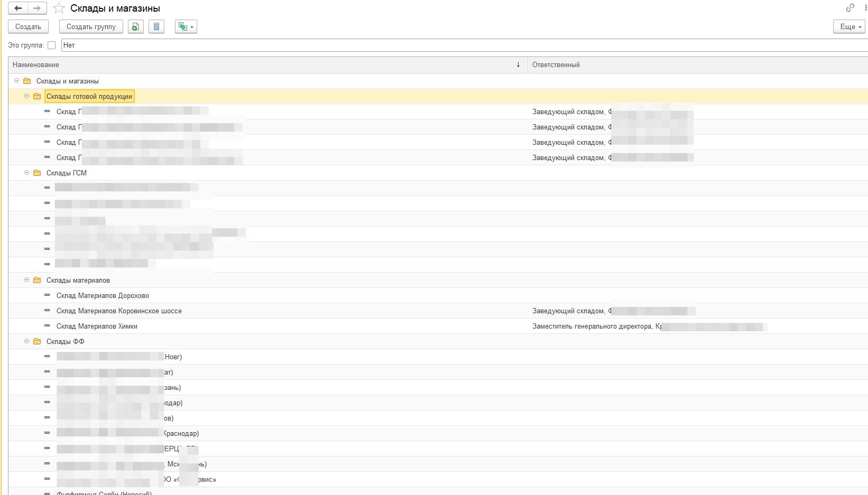
Task: Open the Еще menu
Action: coord(849,27)
